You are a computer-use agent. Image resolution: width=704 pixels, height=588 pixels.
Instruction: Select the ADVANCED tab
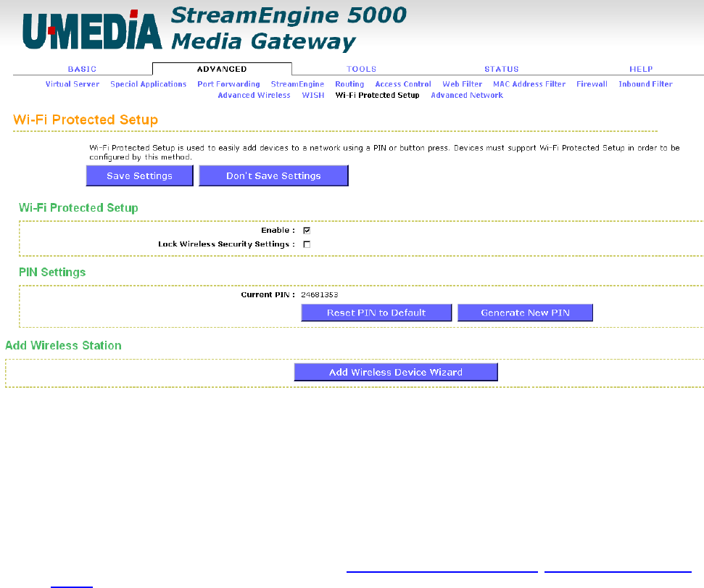[222, 69]
